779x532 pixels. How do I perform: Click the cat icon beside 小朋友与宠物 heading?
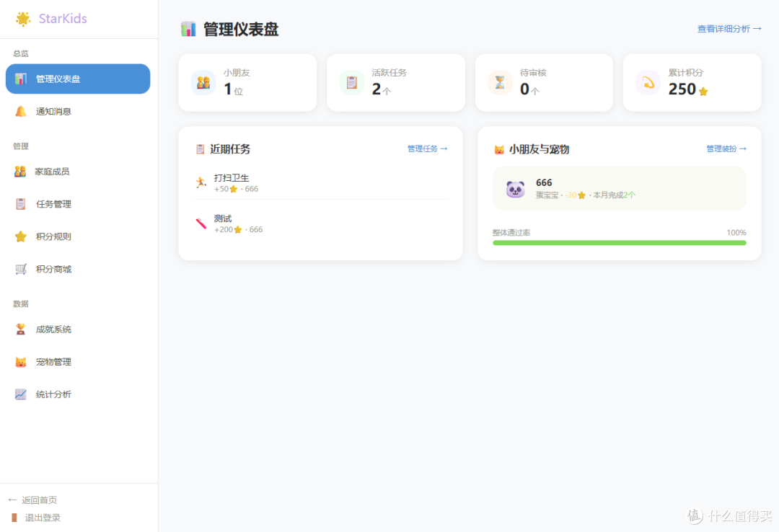click(x=499, y=149)
